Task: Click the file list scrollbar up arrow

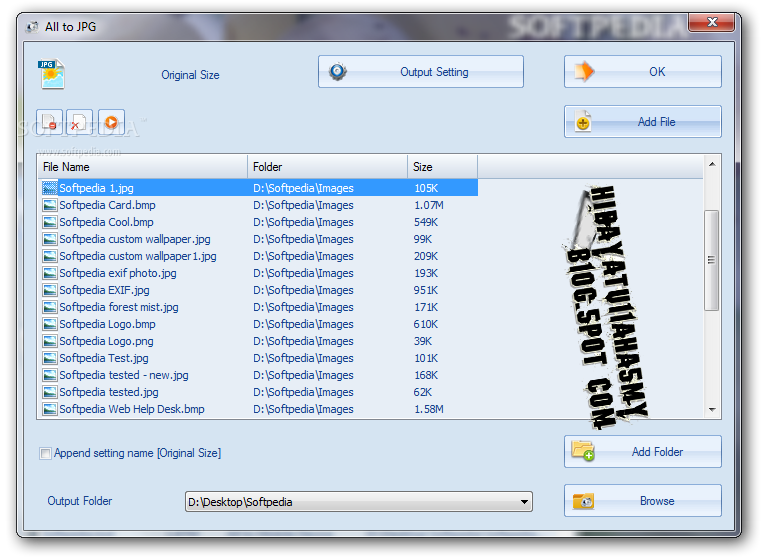Action: click(x=712, y=164)
